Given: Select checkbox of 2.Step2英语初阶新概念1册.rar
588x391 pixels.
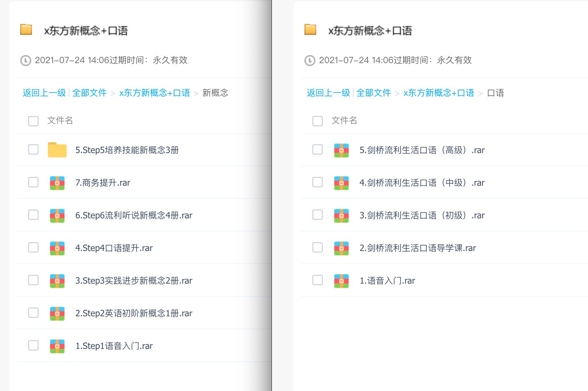Looking at the screenshot, I should (x=33, y=313).
